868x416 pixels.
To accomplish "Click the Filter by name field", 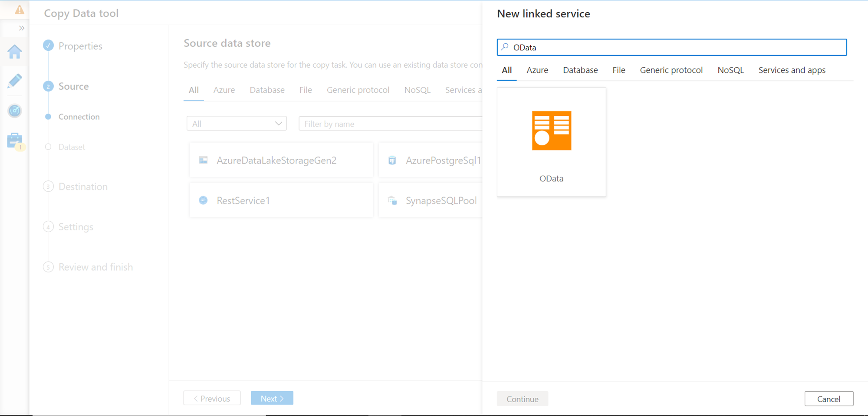I will coord(391,124).
